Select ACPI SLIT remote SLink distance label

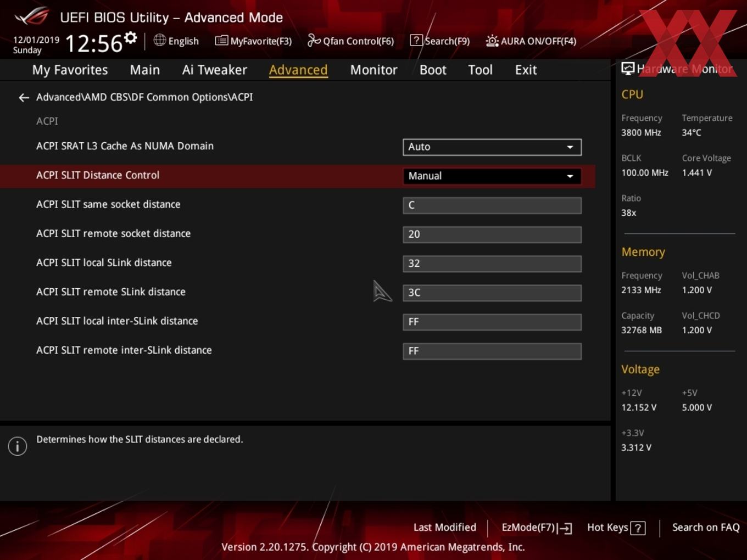click(x=111, y=292)
